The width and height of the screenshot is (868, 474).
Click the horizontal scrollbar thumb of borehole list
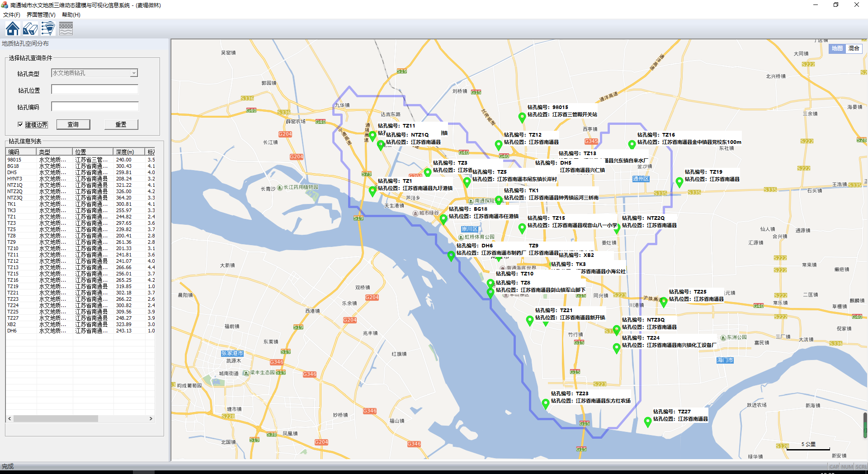(56, 419)
